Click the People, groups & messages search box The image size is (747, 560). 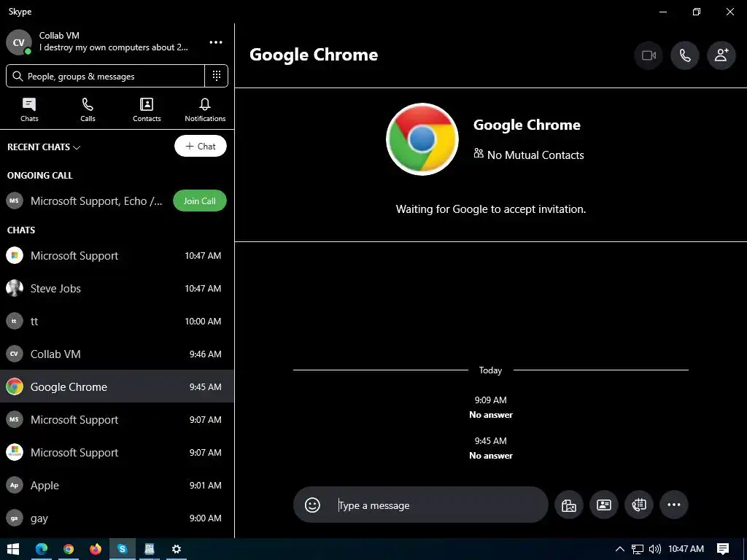[x=105, y=76]
